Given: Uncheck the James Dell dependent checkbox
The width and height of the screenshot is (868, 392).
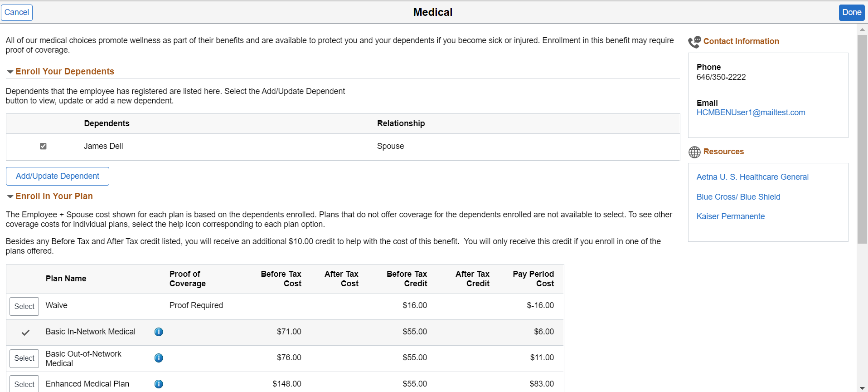Looking at the screenshot, I should click(43, 146).
